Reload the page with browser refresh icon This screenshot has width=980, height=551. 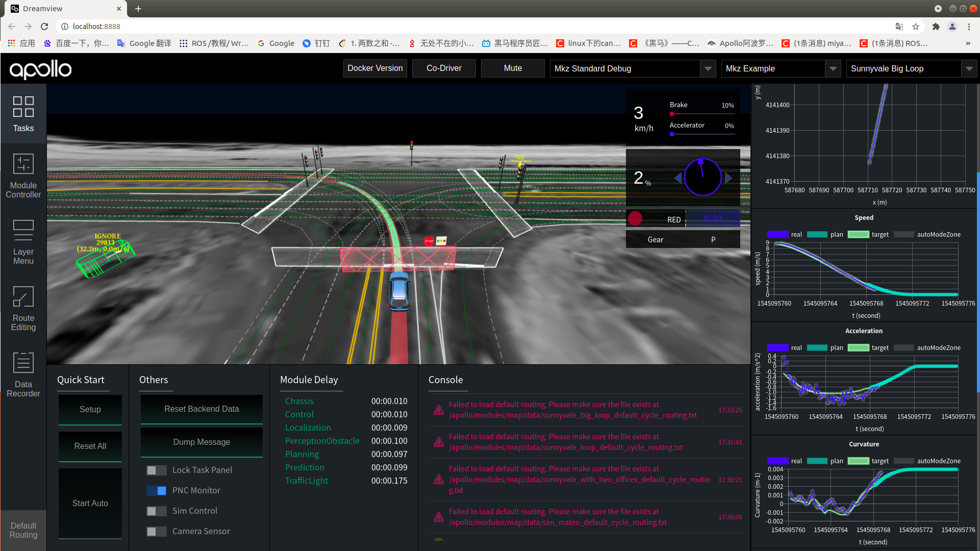(x=44, y=27)
